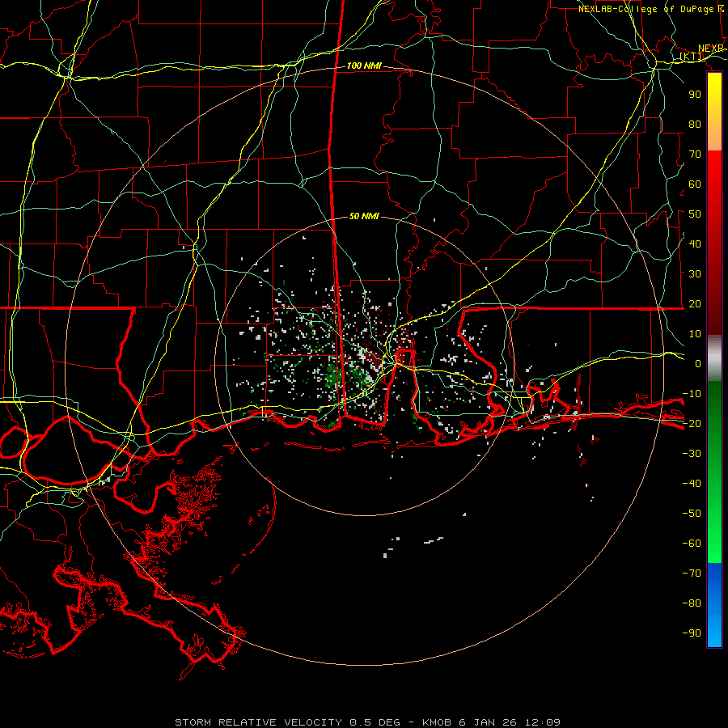Click the '50 NMI' range ring label
Viewport: 728px width, 728px height.
(364, 216)
